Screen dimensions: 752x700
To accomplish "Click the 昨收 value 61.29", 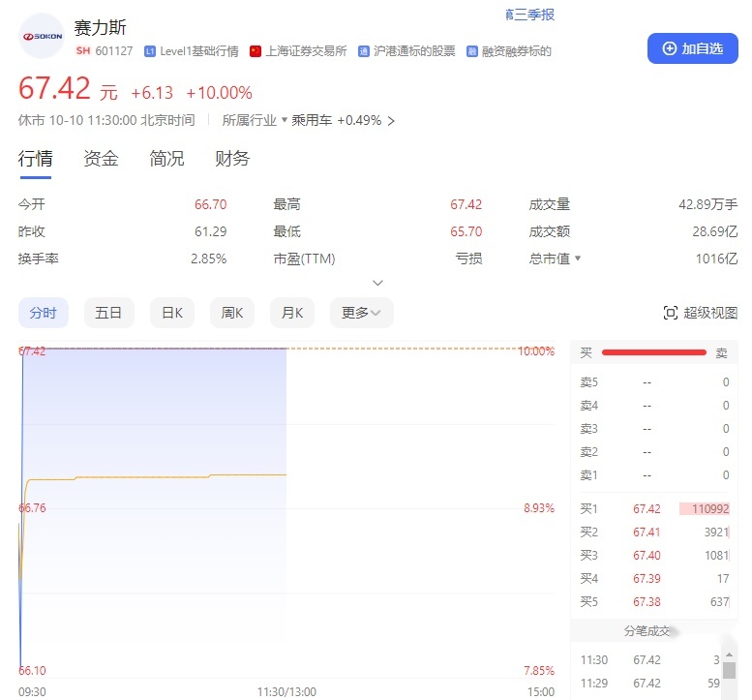I will (210, 231).
